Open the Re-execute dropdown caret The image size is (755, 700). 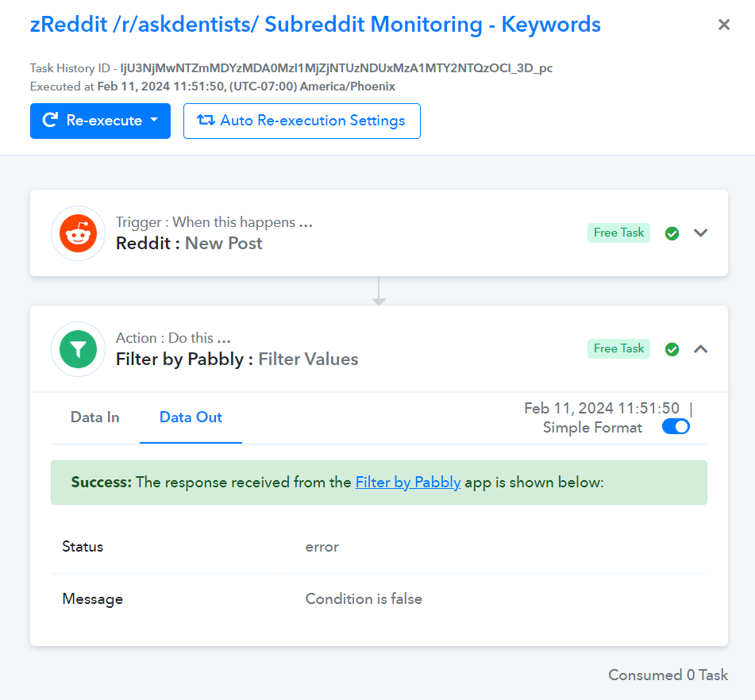[154, 119]
